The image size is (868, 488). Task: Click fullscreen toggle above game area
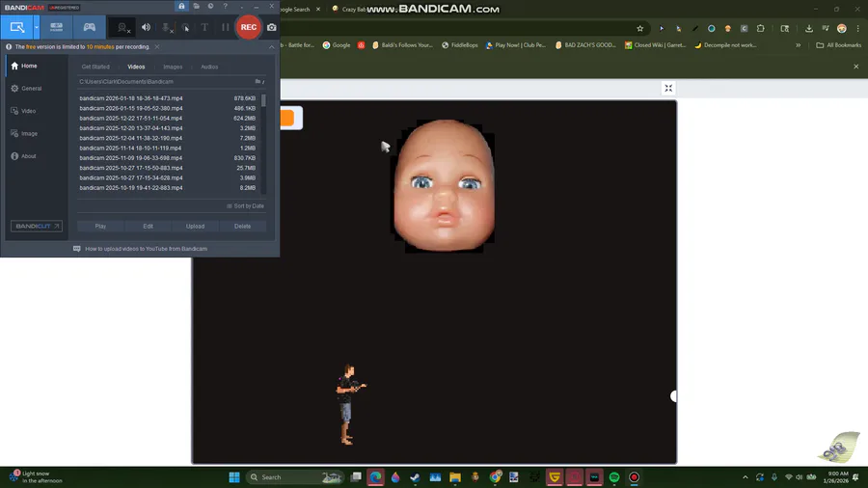(x=668, y=89)
